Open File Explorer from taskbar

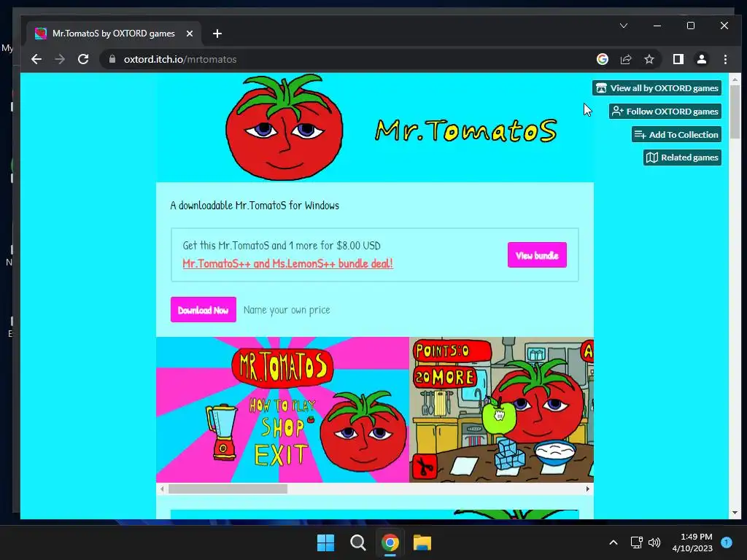[x=422, y=542]
